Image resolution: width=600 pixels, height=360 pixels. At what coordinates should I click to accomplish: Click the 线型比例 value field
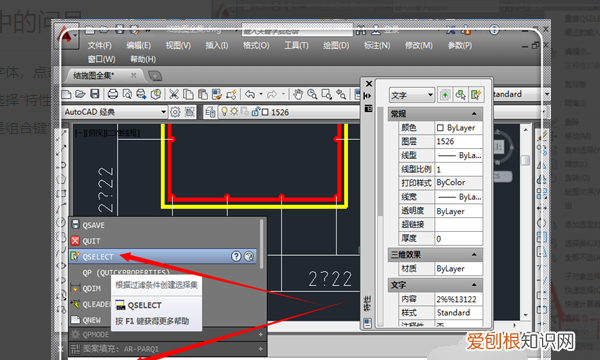click(458, 169)
